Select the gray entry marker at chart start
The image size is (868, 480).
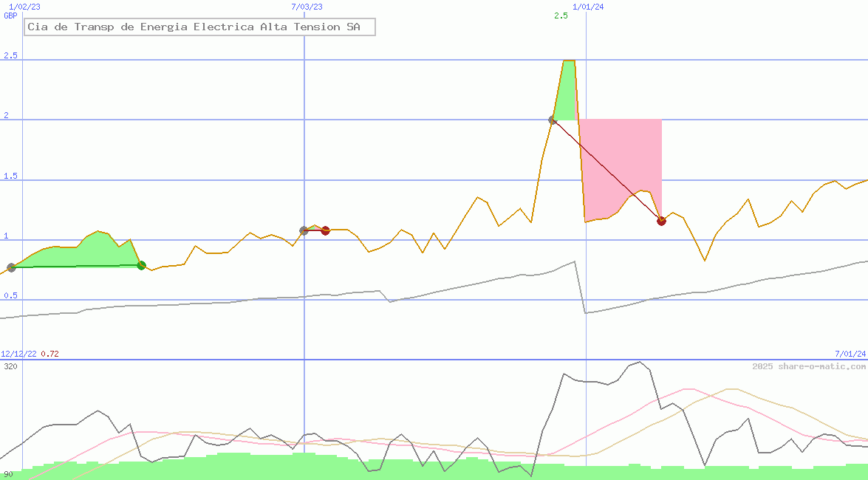tap(11, 267)
